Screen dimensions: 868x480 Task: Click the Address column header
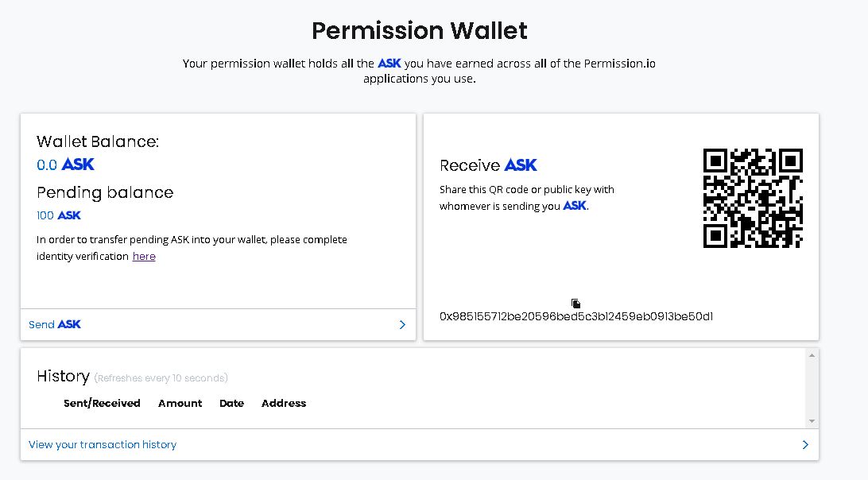pos(284,404)
